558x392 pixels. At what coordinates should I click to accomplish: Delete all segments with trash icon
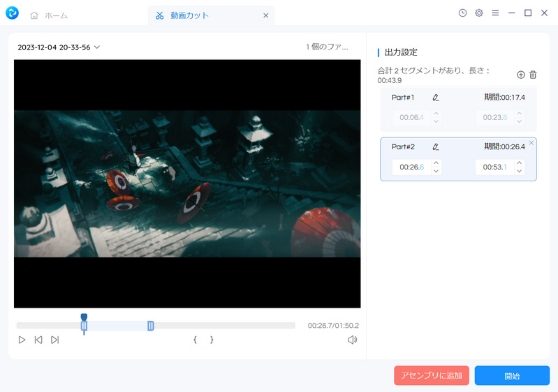(533, 75)
